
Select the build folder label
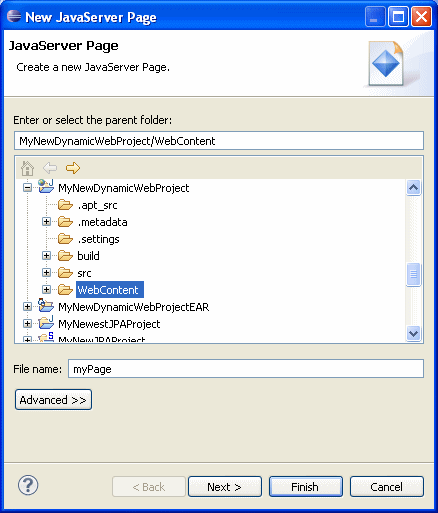point(88,256)
